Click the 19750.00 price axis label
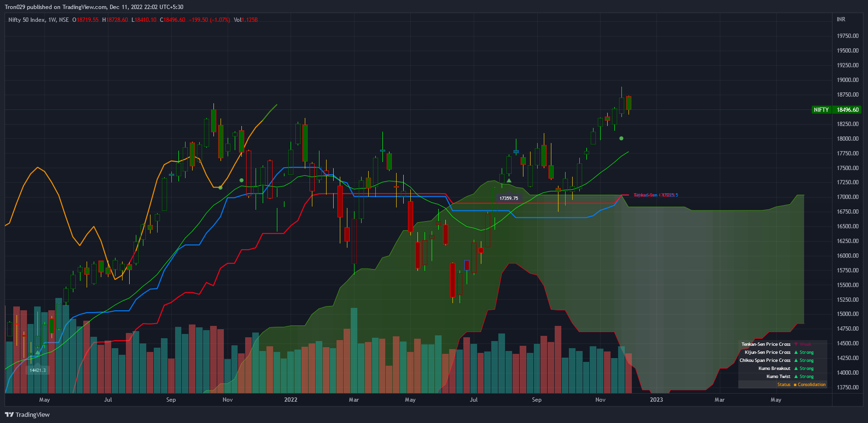 [x=848, y=36]
